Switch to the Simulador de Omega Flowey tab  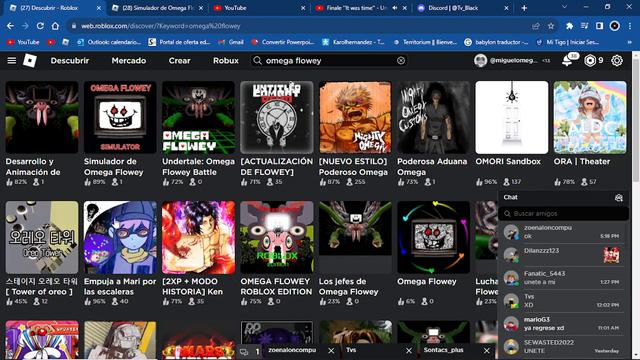pyautogui.click(x=157, y=8)
